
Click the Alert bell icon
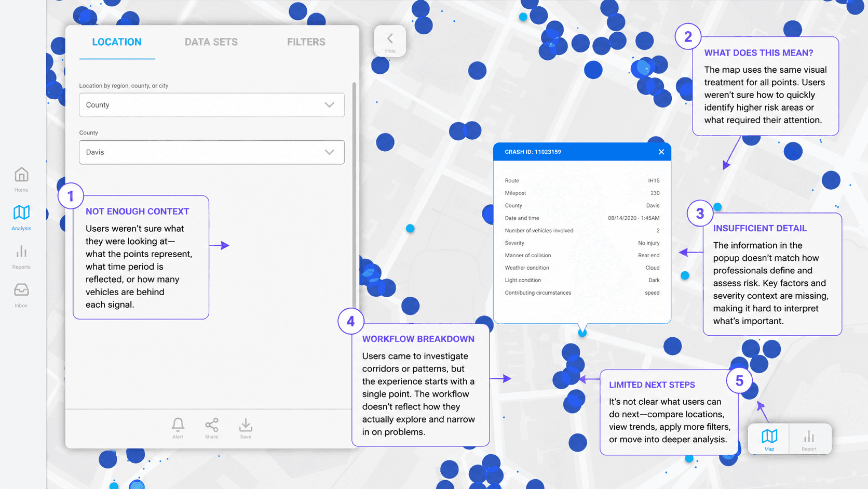coord(178,425)
